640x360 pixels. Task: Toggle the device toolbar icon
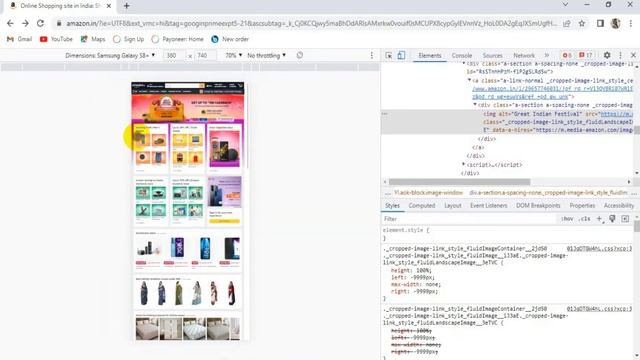[x=401, y=55]
